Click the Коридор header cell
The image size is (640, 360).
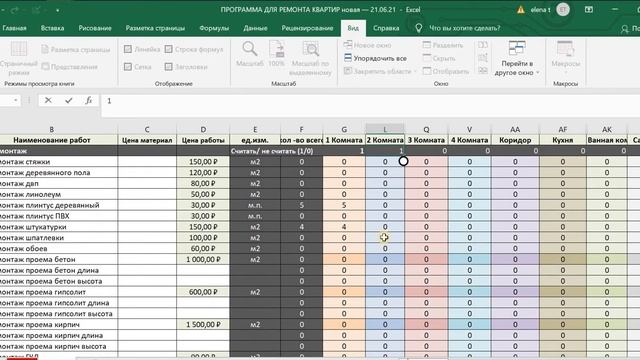tap(515, 140)
